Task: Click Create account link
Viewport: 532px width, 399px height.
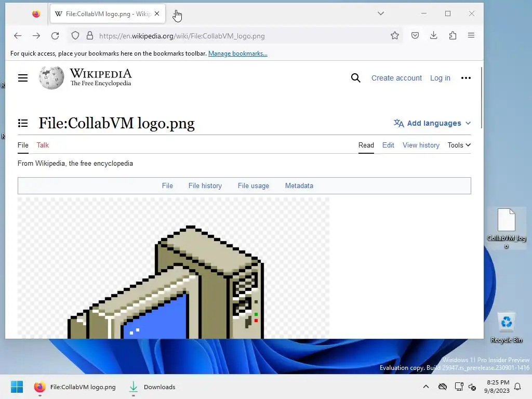Action: pos(396,78)
